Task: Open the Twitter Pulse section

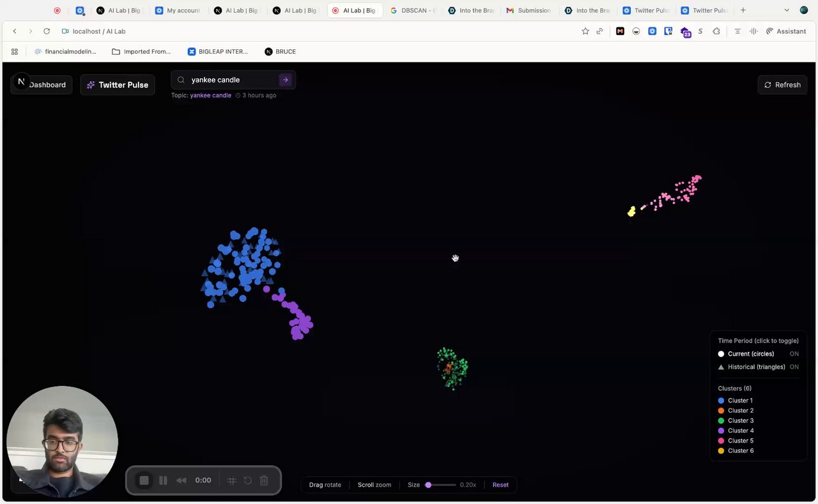Action: coord(118,85)
